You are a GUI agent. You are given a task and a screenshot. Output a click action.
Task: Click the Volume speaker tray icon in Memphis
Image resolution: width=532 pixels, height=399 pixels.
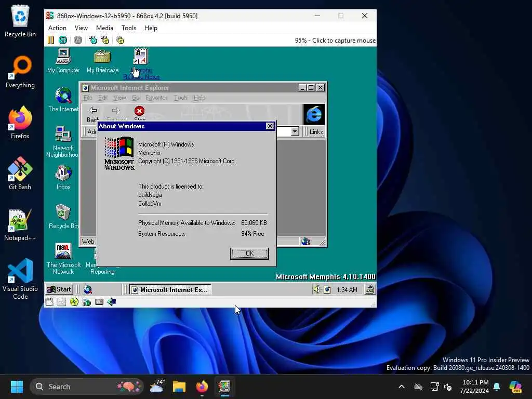click(x=316, y=289)
